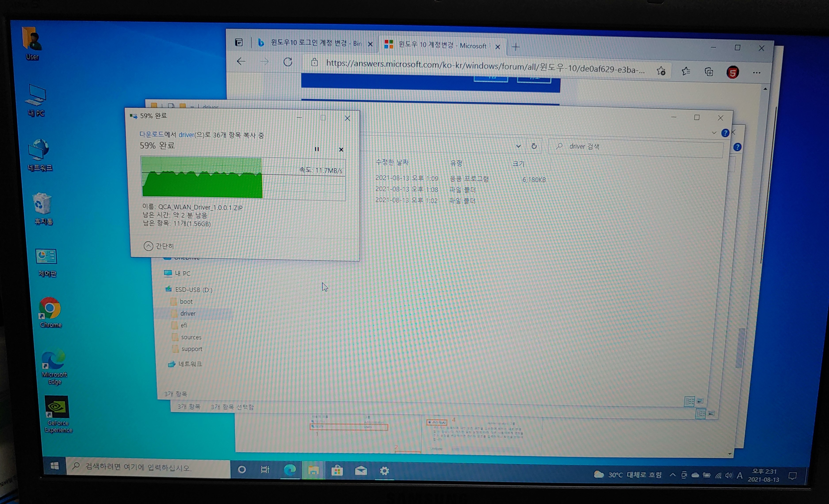Screen dimensions: 829x504
Task: Expand the Explorer address bar history dropdown
Action: (518, 146)
